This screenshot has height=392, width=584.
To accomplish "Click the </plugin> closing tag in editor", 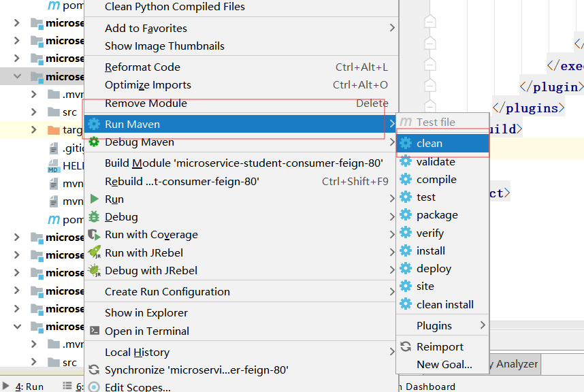I will tap(551, 86).
